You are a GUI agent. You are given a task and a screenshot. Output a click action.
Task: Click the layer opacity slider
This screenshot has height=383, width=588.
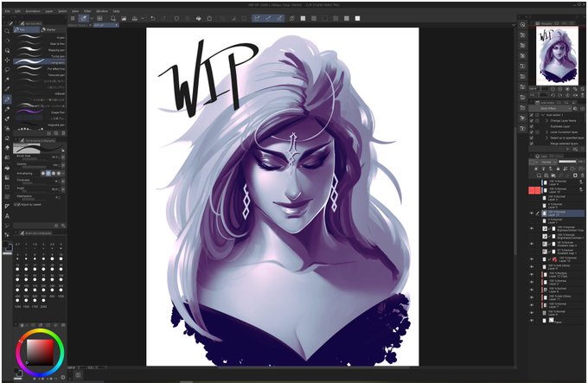pos(567,162)
